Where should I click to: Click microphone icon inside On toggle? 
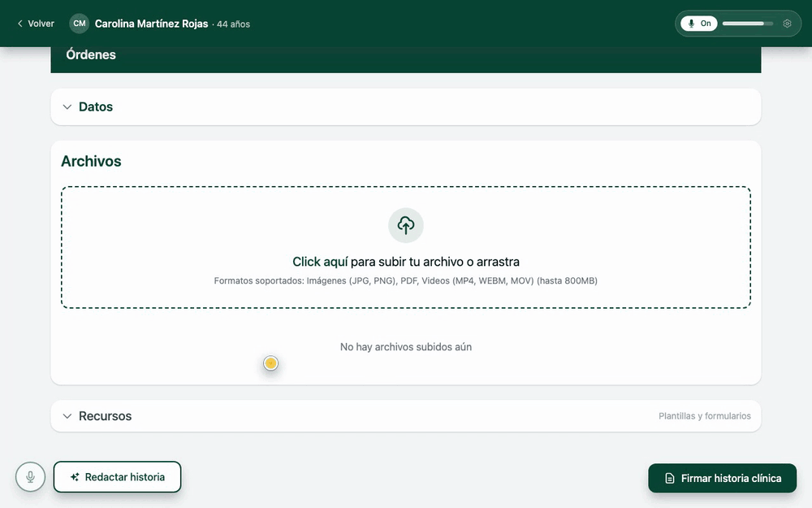[x=691, y=24]
